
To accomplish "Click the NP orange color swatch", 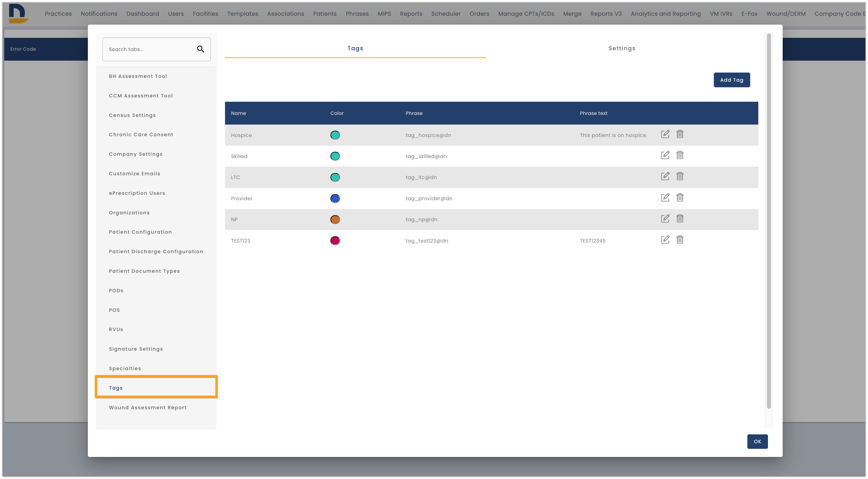I will 335,219.
